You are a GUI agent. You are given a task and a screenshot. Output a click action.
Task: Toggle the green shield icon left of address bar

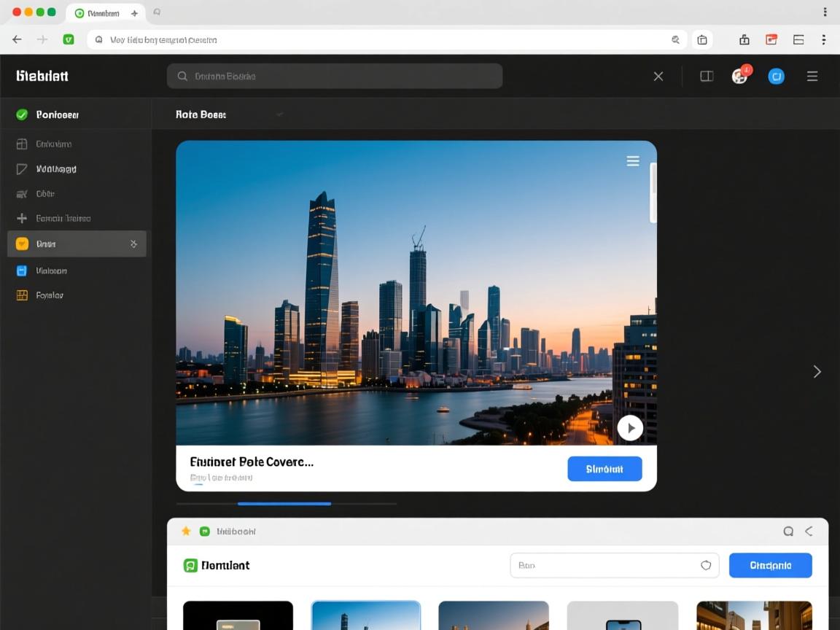tap(69, 40)
